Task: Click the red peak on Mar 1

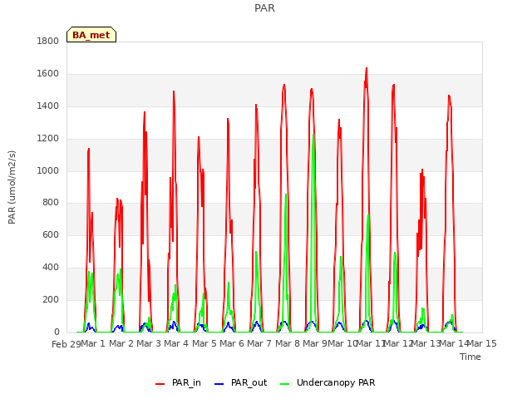Action: pyautogui.click(x=89, y=150)
